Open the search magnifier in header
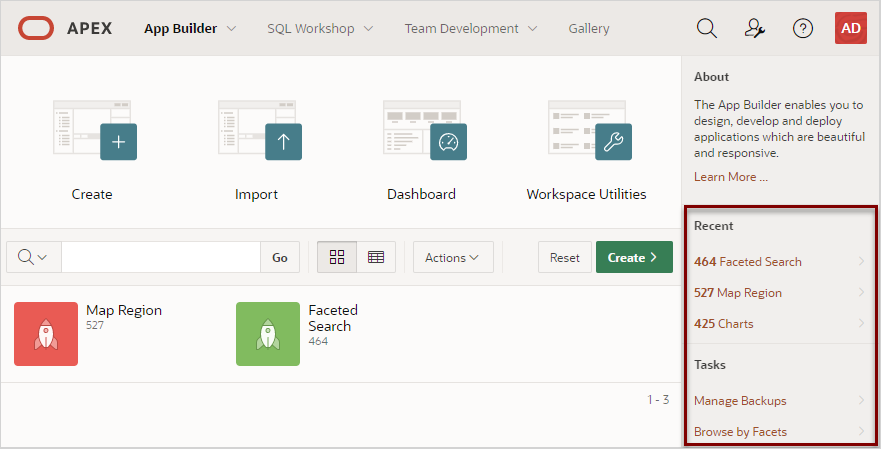This screenshot has height=449, width=881. pos(707,28)
